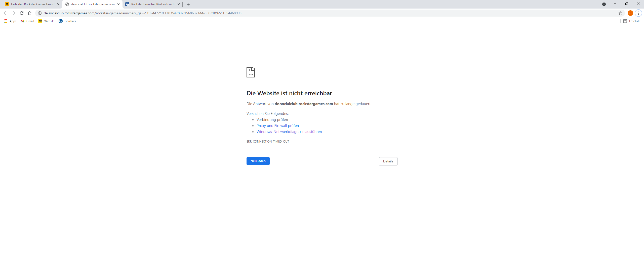Click Proxy und Firewall prüfen link
This screenshot has width=644, height=264.
click(278, 126)
